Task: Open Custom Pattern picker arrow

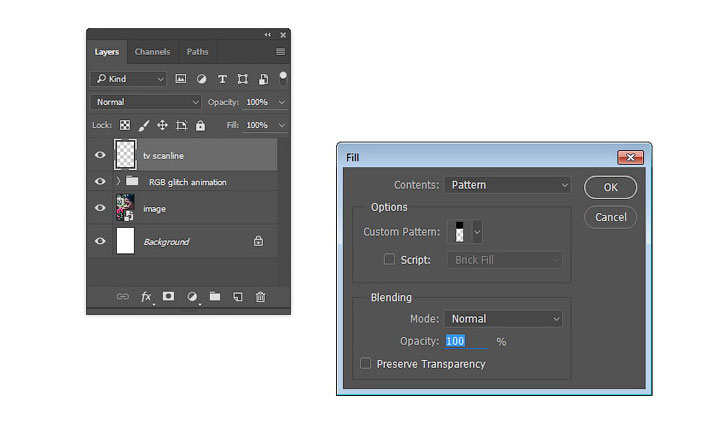Action: 477,232
